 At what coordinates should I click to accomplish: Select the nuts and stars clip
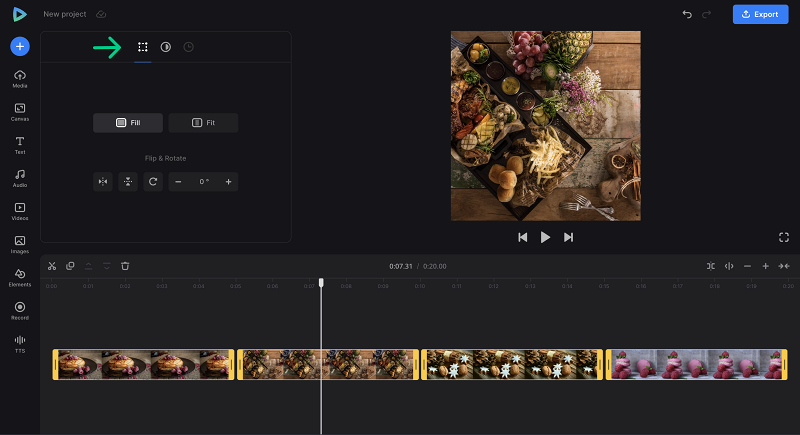[512, 365]
